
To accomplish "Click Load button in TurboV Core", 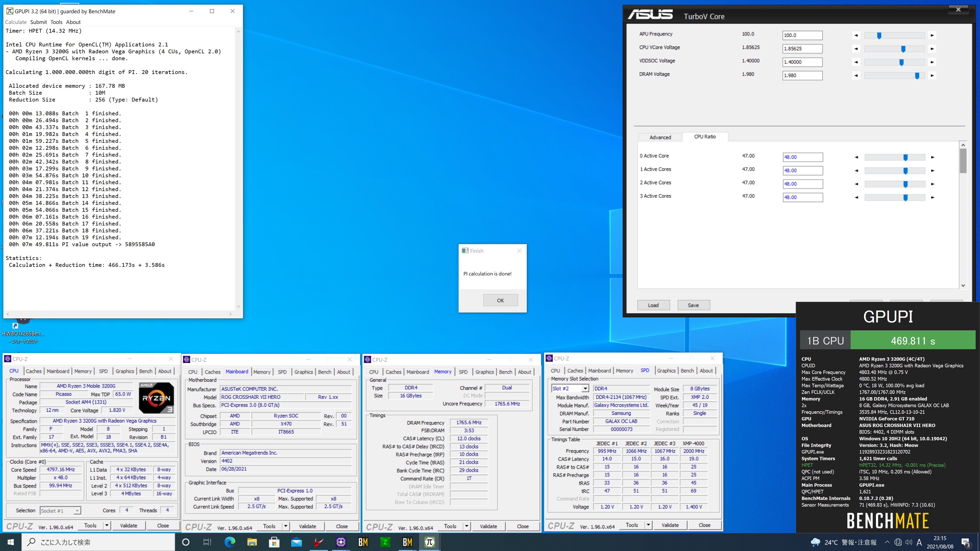I will point(653,305).
